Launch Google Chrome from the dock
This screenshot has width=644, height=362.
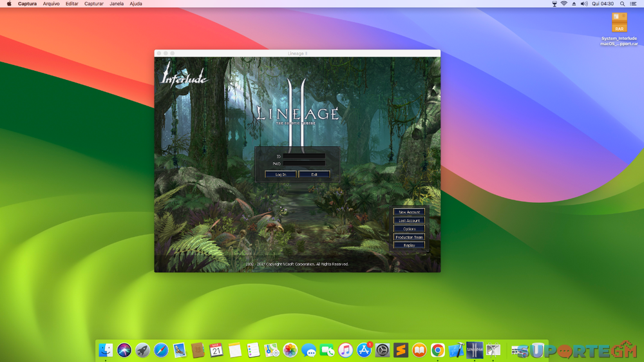(438, 350)
